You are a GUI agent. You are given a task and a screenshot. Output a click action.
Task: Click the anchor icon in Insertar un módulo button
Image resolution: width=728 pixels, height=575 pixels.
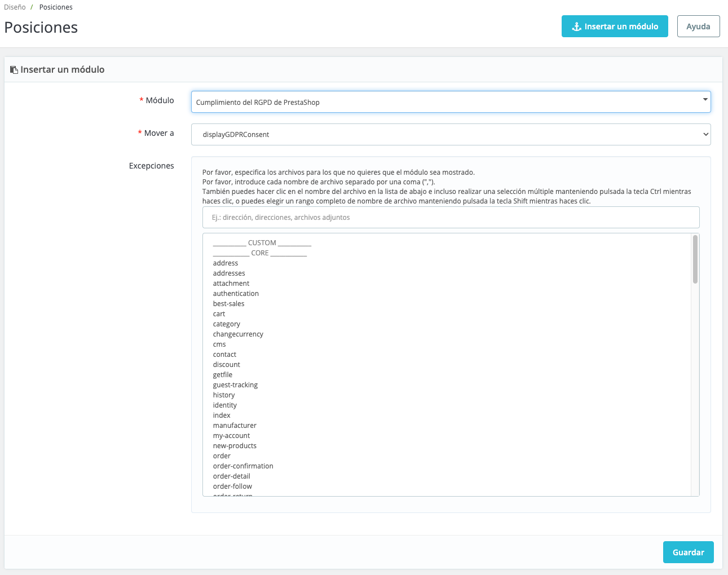(x=576, y=26)
